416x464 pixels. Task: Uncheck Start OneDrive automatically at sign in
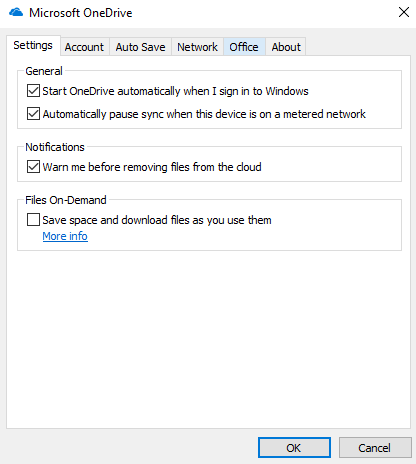[x=33, y=91]
